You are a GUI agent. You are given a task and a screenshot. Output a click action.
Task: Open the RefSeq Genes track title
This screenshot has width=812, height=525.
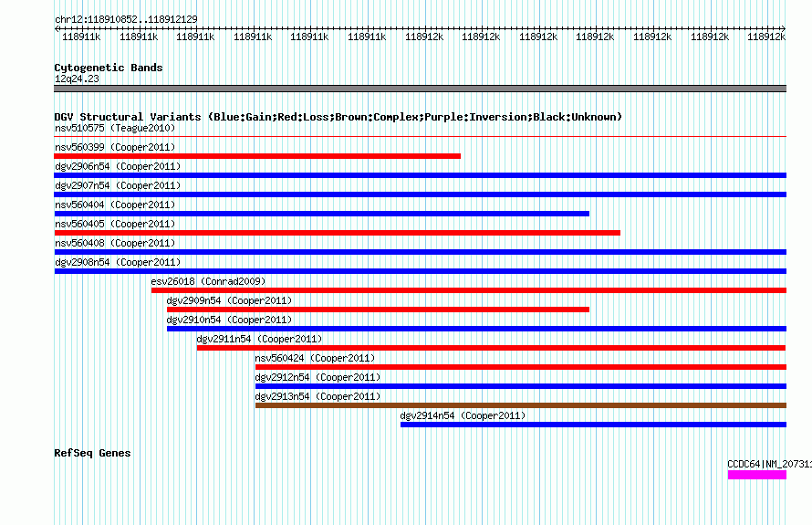coord(92,453)
